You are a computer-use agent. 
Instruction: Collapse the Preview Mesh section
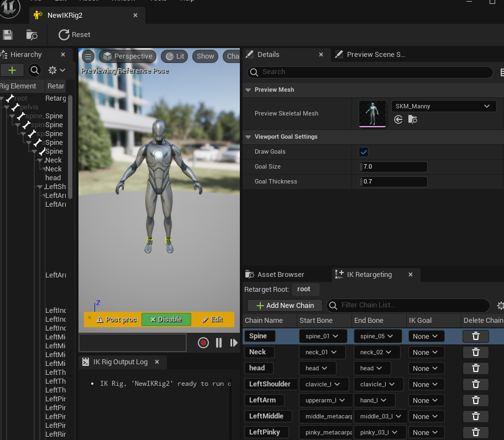click(x=248, y=90)
